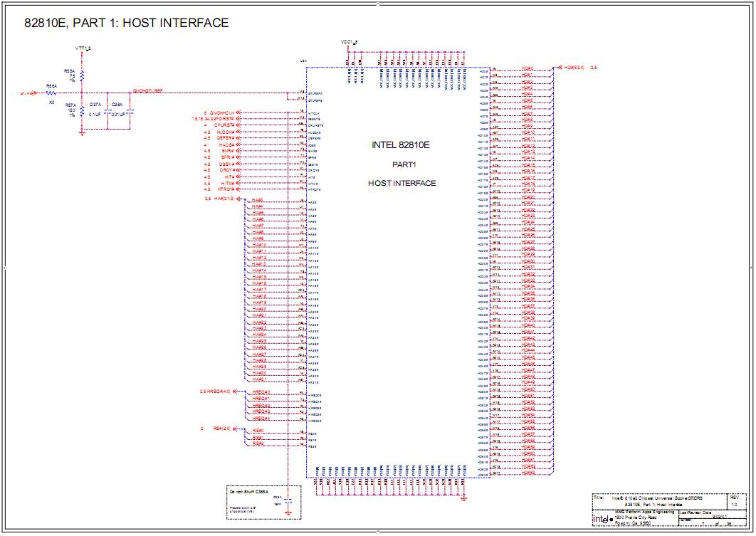This screenshot has width=756, height=536.
Task: Click the "HADS#" signal label
Action: pos(226,145)
